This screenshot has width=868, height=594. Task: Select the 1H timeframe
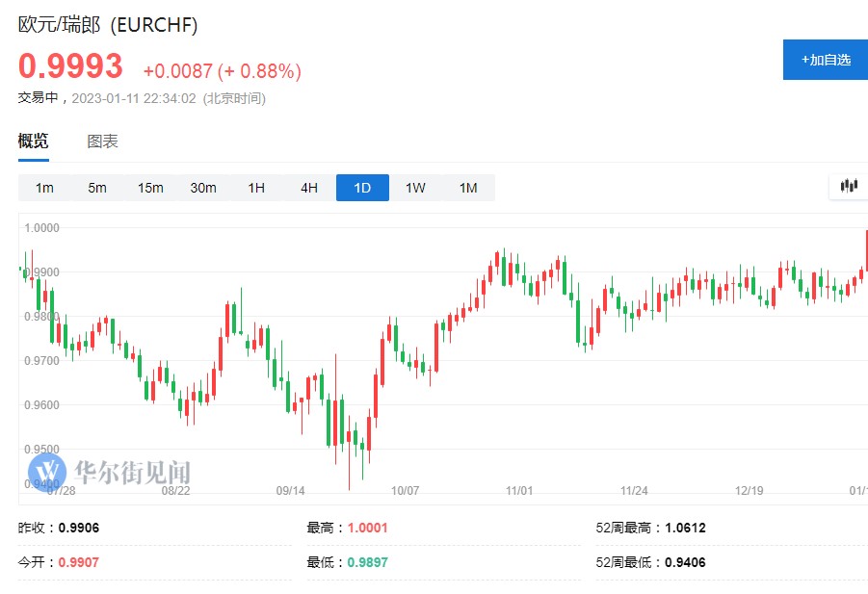[x=256, y=188]
